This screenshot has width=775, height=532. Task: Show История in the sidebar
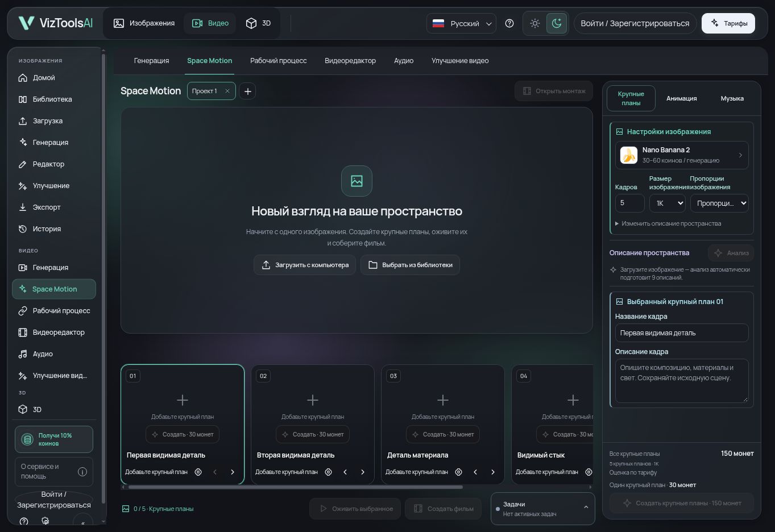54,229
